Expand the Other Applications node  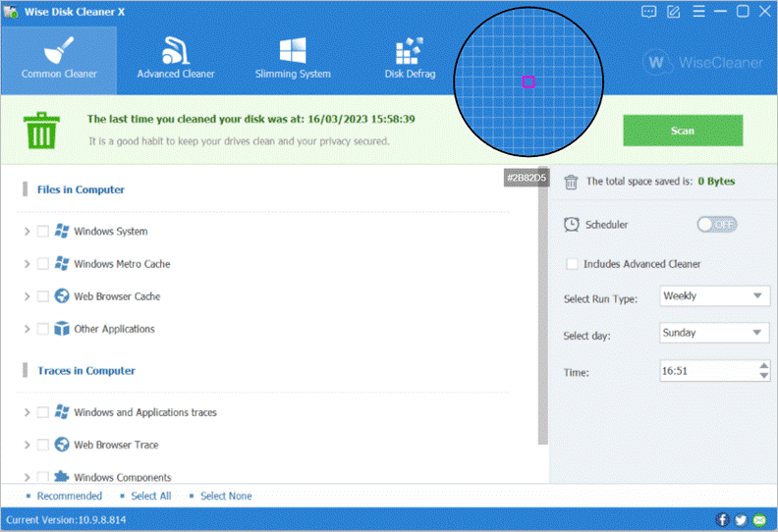pyautogui.click(x=27, y=329)
